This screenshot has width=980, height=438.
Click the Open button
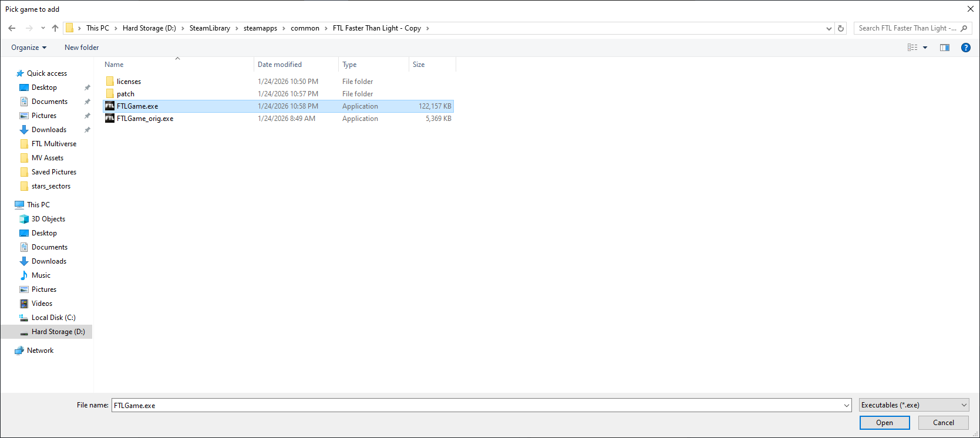point(884,423)
